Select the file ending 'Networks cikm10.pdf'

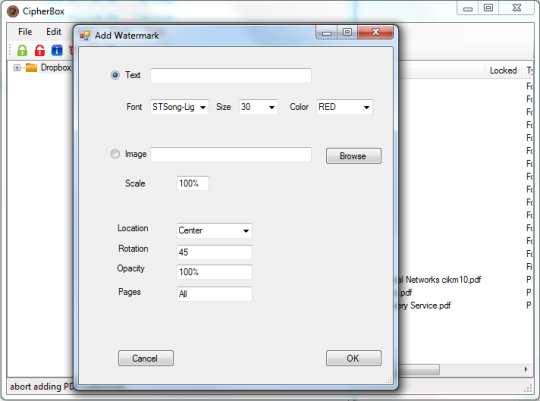439,279
